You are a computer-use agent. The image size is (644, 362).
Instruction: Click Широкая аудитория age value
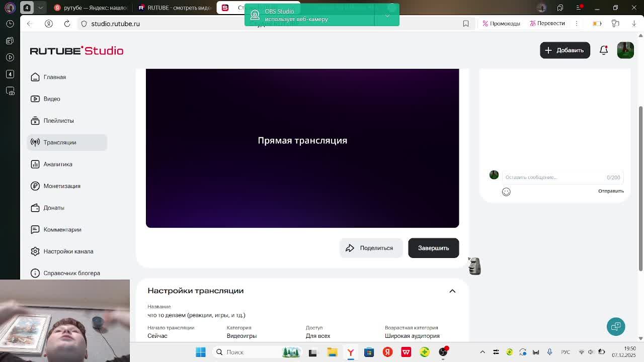tap(412, 336)
